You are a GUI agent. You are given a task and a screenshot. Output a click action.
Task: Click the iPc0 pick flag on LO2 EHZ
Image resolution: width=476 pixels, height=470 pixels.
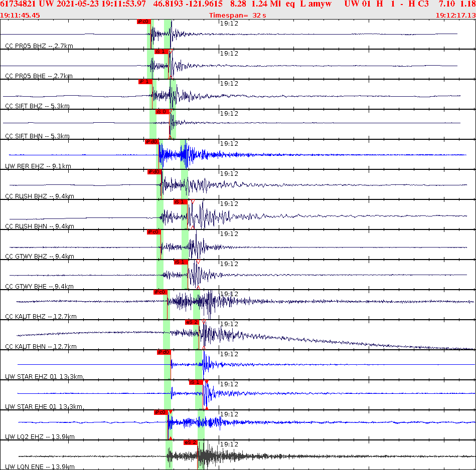pyautogui.click(x=162, y=412)
